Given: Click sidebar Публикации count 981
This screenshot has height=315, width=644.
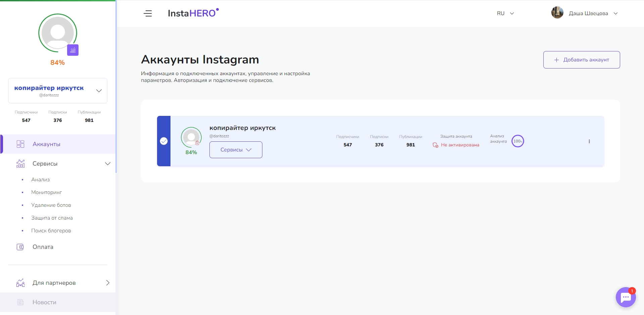Looking at the screenshot, I should coord(89,120).
